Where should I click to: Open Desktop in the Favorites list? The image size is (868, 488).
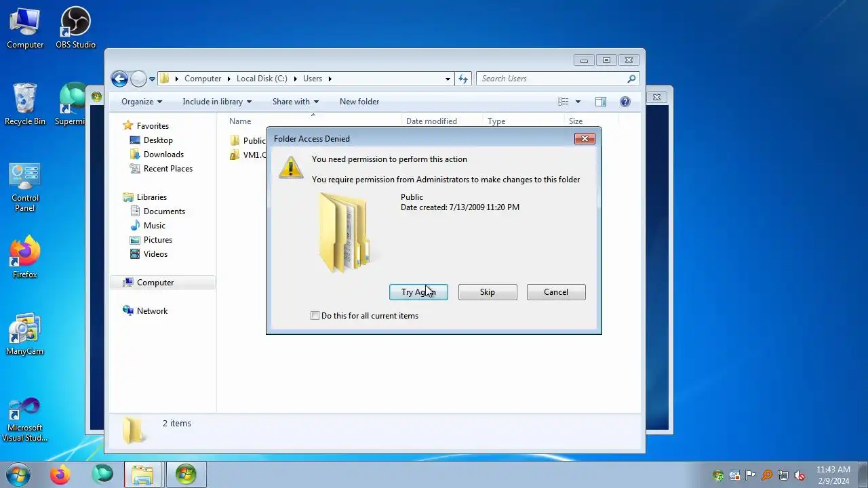158,140
